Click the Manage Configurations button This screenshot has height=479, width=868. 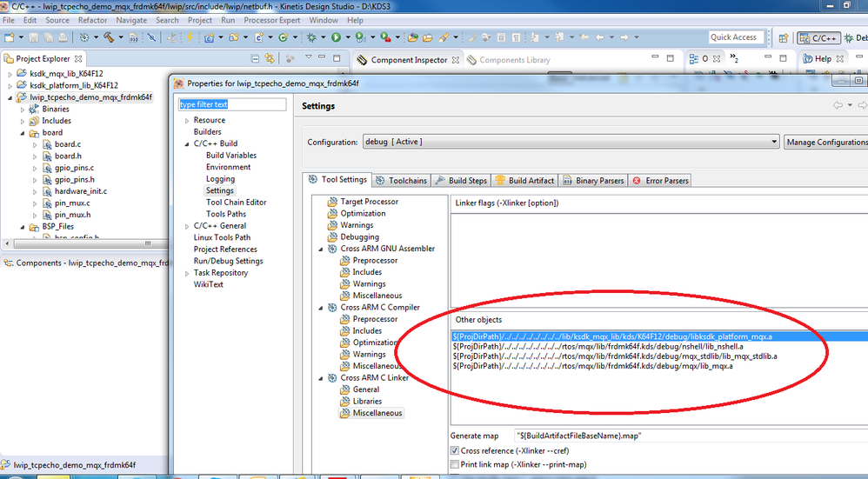825,142
